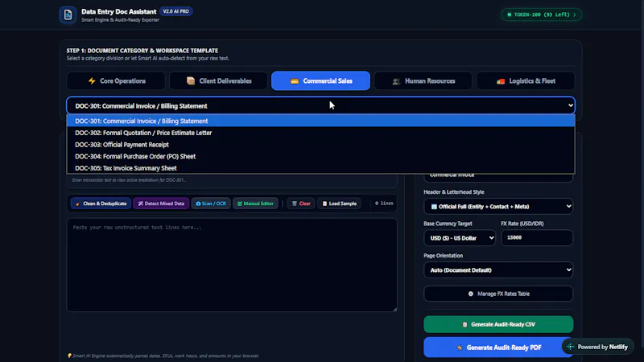Select the Commercial Sales category tab
Image resolution: width=644 pixels, height=362 pixels.
[320, 81]
